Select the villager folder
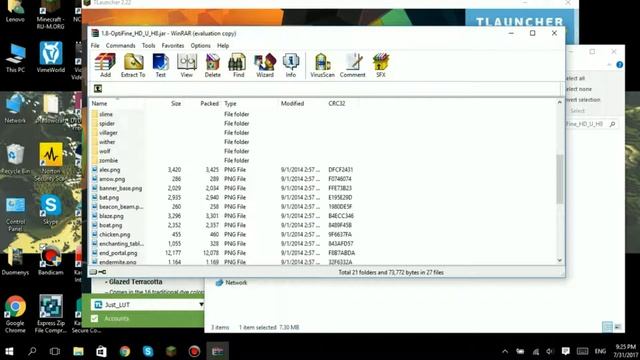The image size is (640, 360). [x=108, y=133]
